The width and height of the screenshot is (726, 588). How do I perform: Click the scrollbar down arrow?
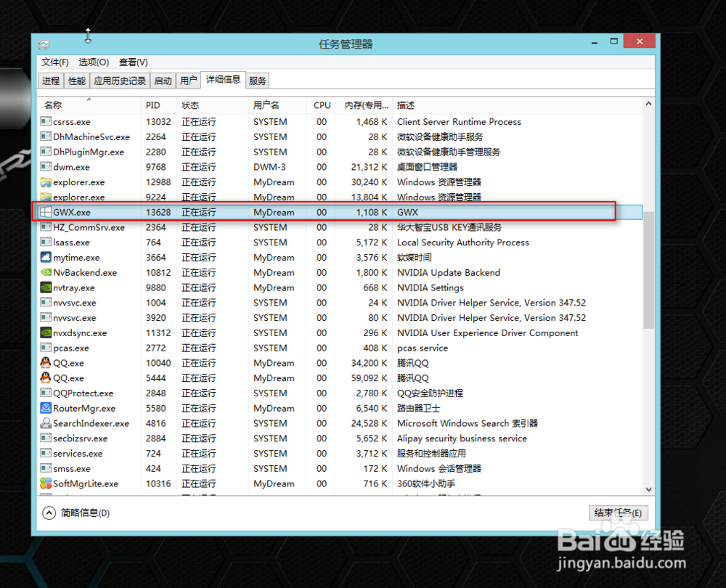point(648,489)
